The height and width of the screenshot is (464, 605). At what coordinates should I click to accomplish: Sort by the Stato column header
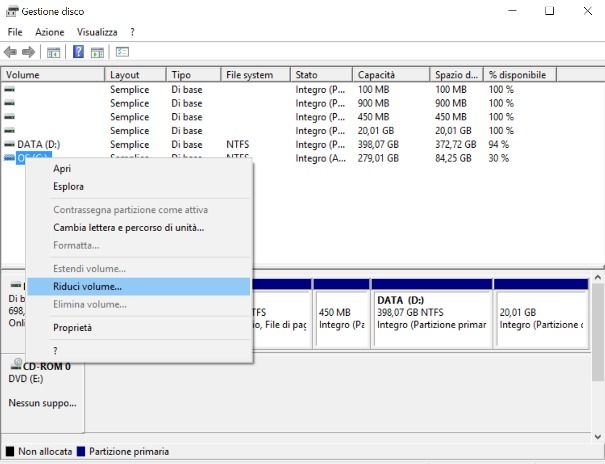tap(321, 74)
